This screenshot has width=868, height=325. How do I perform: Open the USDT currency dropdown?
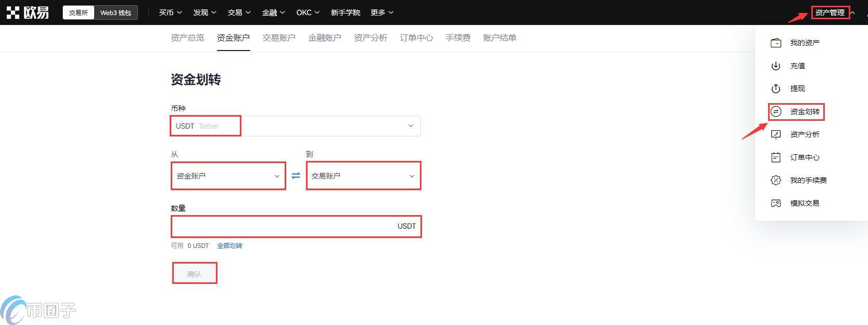tap(295, 126)
